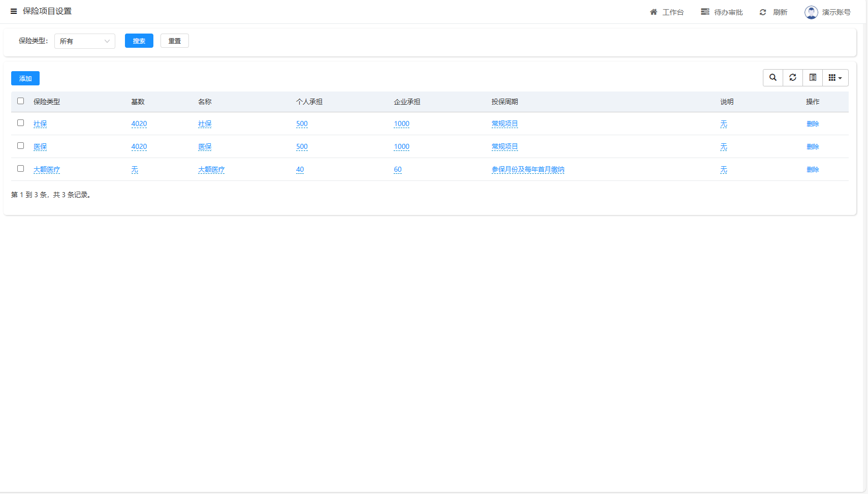Open the table search icon

click(x=773, y=78)
